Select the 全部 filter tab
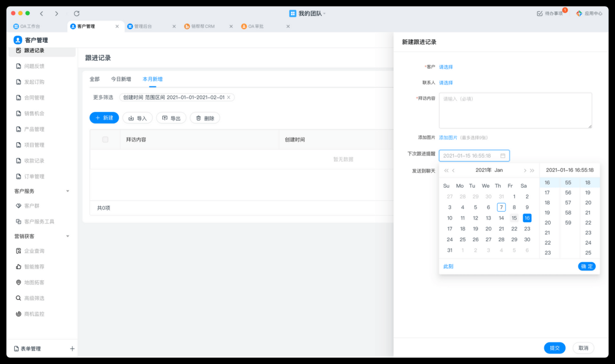Viewport: 615px width, 364px height. click(x=95, y=79)
